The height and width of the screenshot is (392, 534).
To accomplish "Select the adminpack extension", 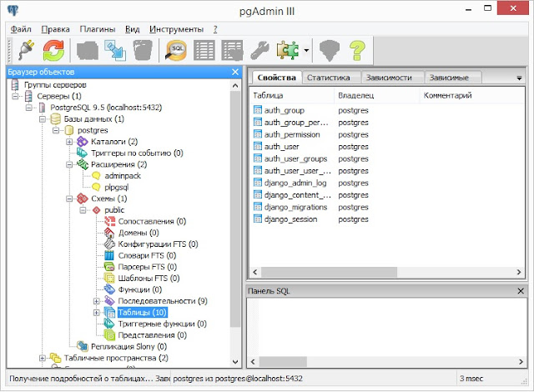I will (x=123, y=176).
